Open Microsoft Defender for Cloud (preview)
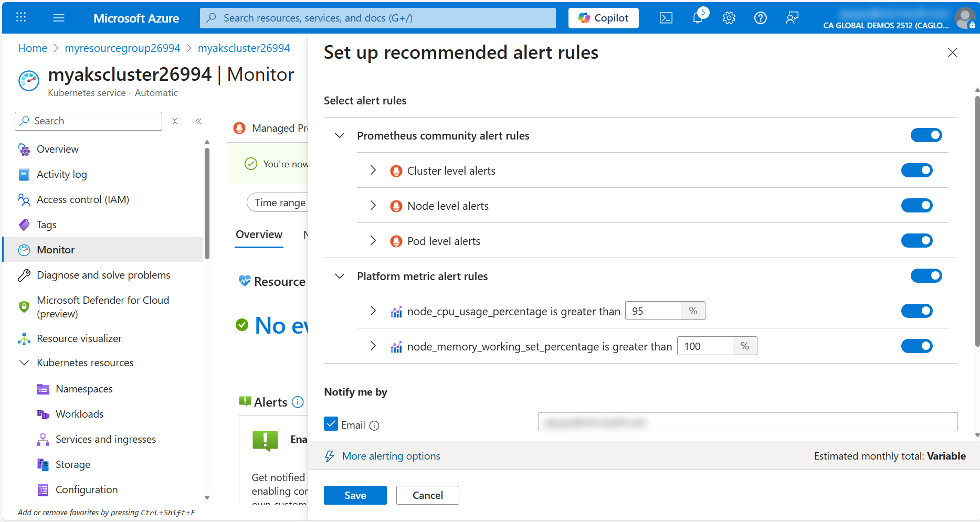The height and width of the screenshot is (522, 980). (103, 306)
